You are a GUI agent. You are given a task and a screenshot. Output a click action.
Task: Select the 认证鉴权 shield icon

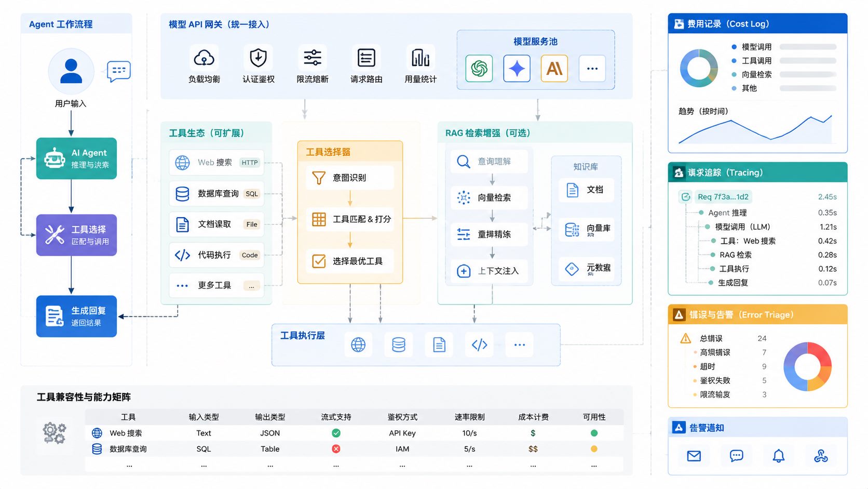coord(258,58)
